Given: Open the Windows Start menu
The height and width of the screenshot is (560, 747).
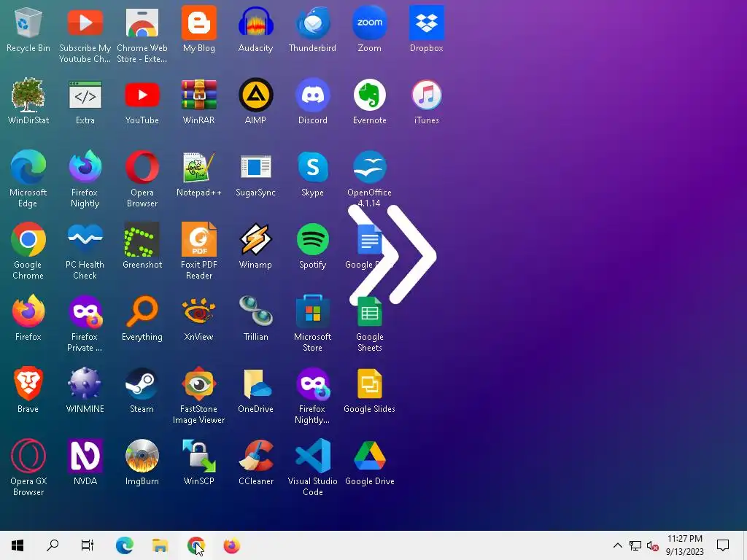Looking at the screenshot, I should click(18, 545).
